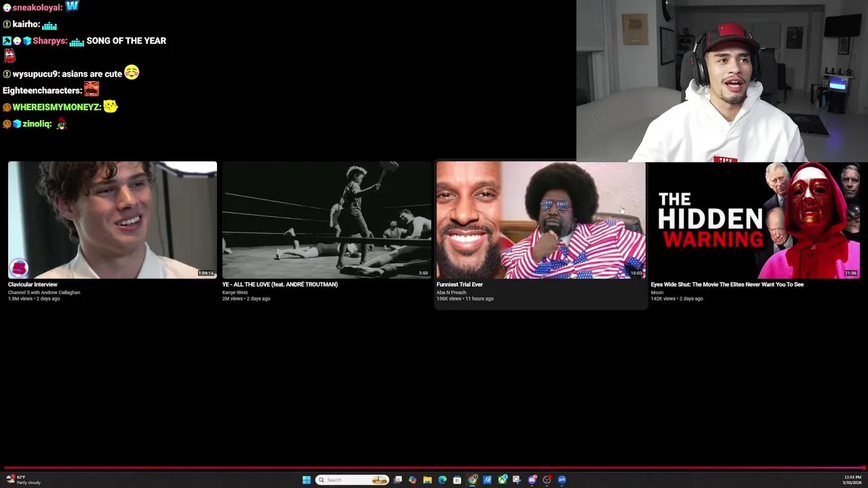Viewport: 868px width, 488px height.
Task: Click the '1.8M views • 2 days ago' text
Action: [34, 298]
